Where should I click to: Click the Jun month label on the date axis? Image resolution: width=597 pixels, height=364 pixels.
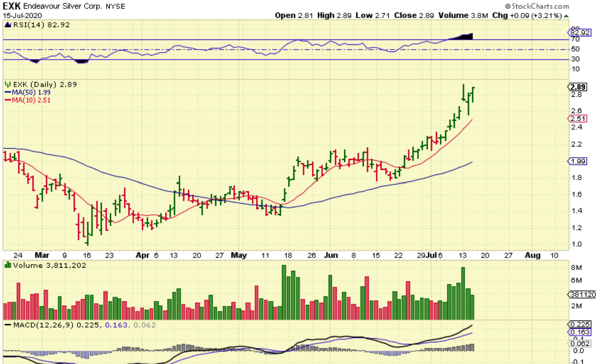click(x=331, y=256)
